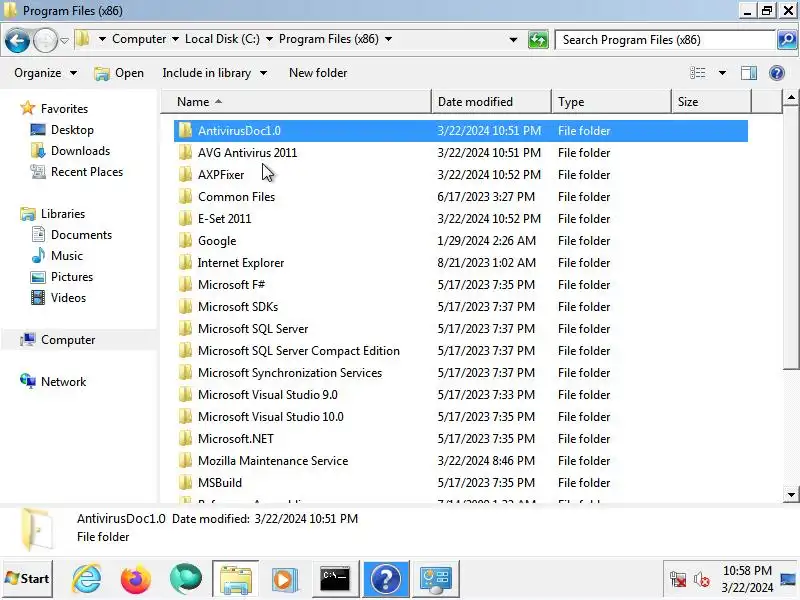Select Microsoft Visual Studio 10.0 folder

[x=461, y=416]
